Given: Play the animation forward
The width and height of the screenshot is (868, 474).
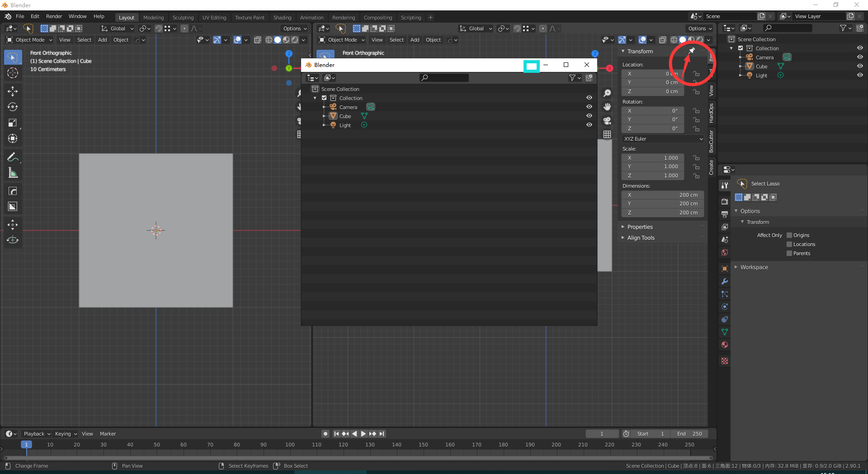Looking at the screenshot, I should 363,434.
